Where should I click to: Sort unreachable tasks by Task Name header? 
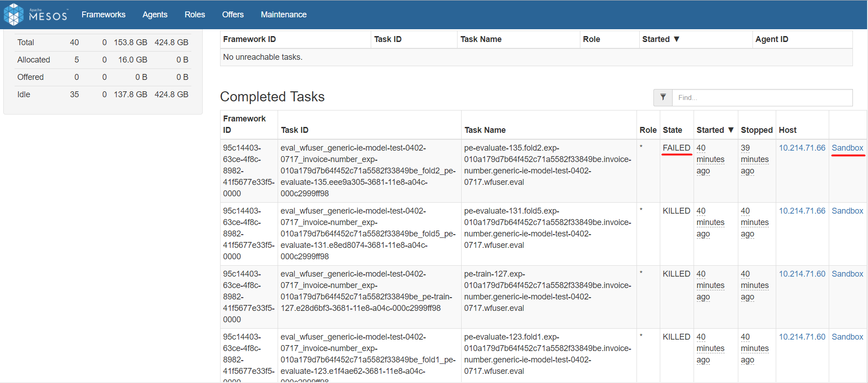pyautogui.click(x=481, y=39)
